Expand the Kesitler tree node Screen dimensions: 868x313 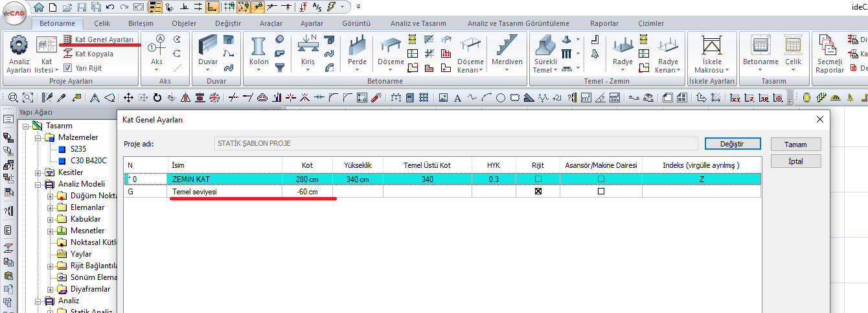click(38, 172)
